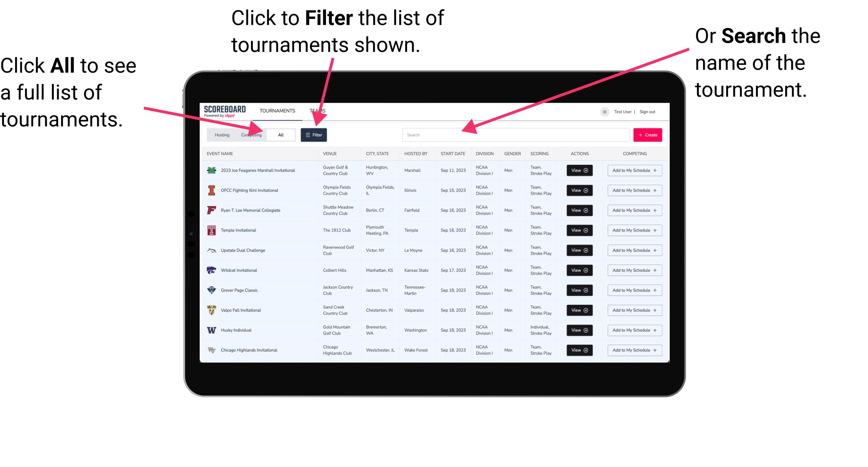Click the Washington Huskies team icon

213,330
